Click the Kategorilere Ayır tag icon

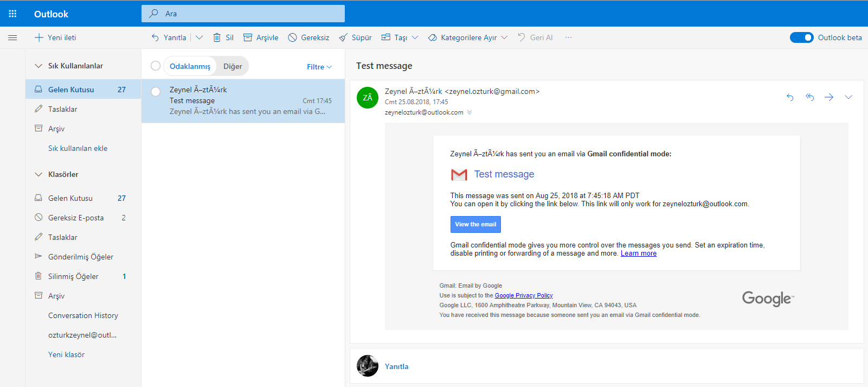[x=433, y=37]
